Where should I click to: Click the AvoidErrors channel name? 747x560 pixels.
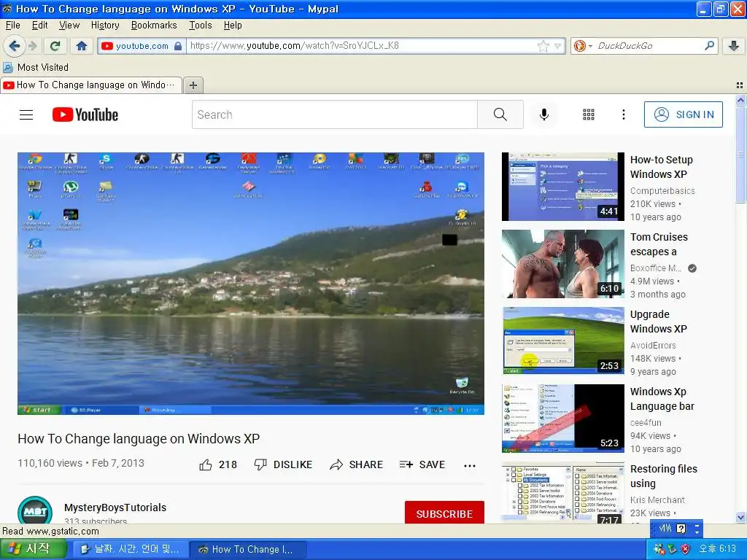click(653, 346)
